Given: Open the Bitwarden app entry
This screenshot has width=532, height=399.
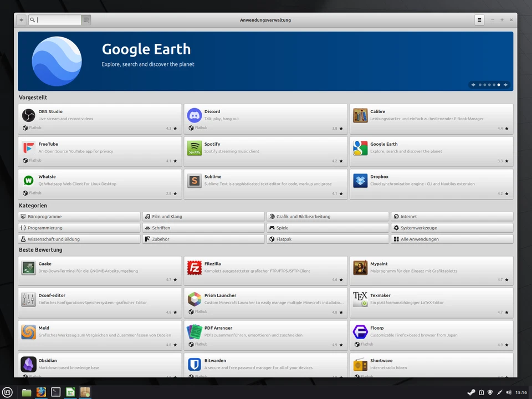Looking at the screenshot, I should pos(265,365).
